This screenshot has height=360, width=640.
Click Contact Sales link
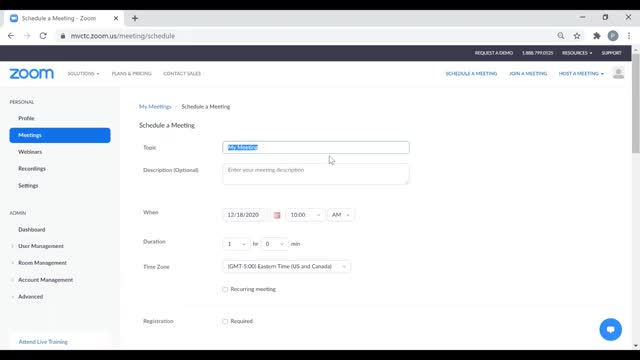pos(182,73)
